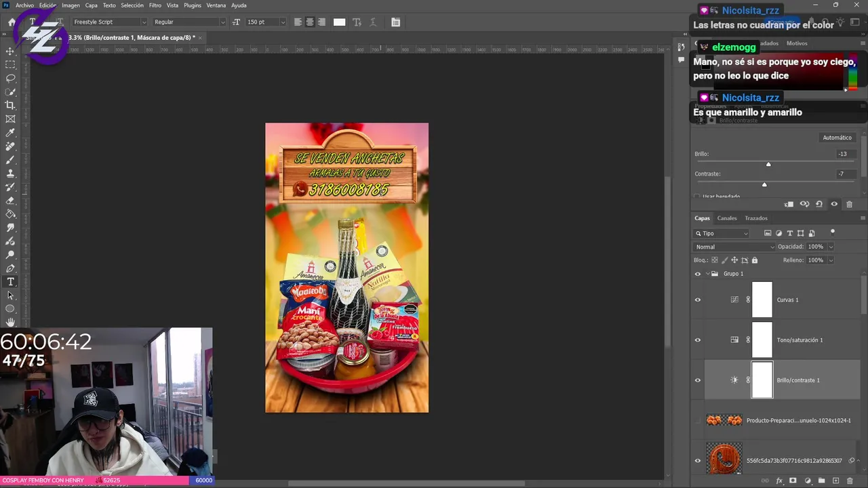Center text alignment button
Screen dimensions: 868x488
(310, 22)
